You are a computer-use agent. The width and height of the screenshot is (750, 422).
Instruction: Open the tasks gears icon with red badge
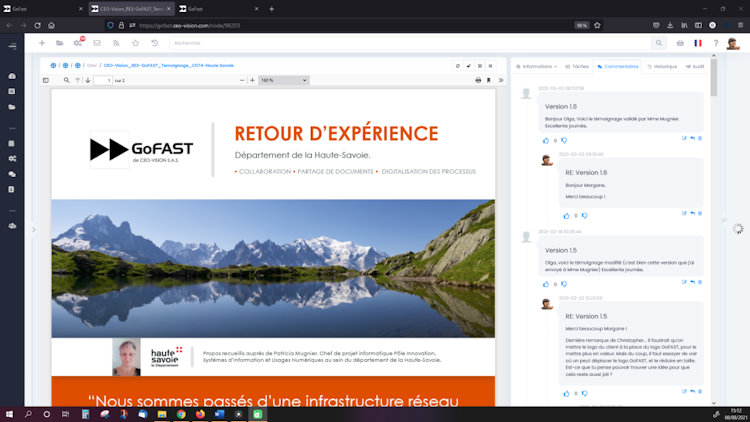(78, 43)
